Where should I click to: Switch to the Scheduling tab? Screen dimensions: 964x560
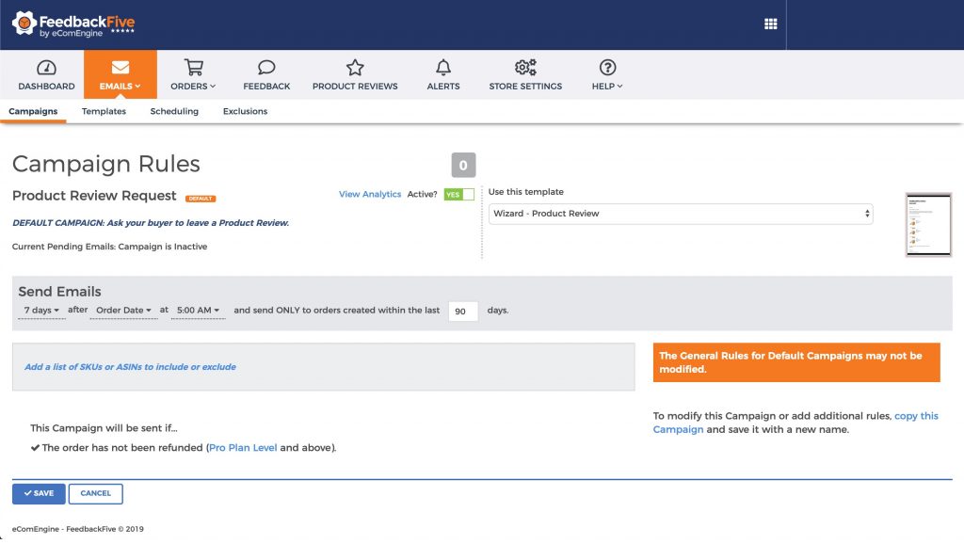coord(174,111)
